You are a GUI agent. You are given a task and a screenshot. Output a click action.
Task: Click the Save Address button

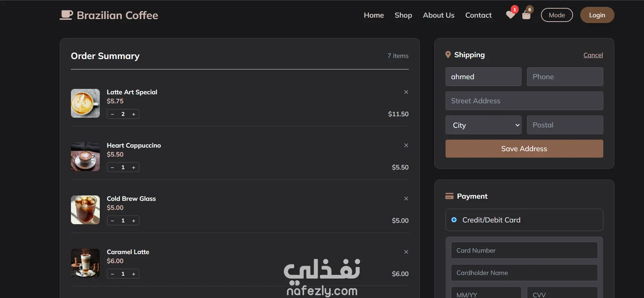click(524, 149)
